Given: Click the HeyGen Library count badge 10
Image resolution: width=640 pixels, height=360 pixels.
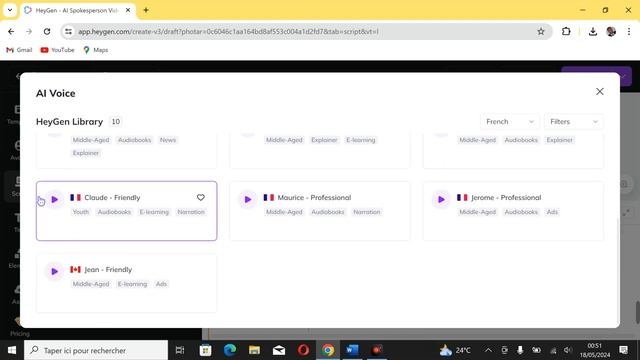Looking at the screenshot, I should 116,122.
